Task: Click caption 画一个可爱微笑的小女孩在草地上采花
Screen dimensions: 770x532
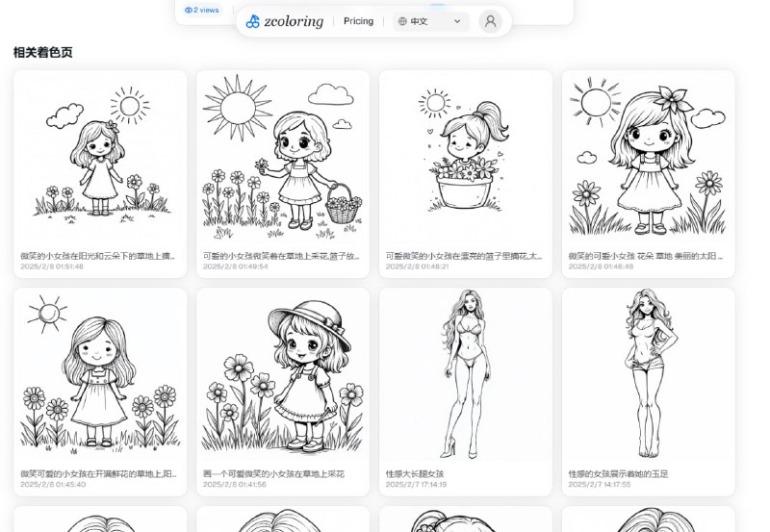Action: (x=273, y=474)
